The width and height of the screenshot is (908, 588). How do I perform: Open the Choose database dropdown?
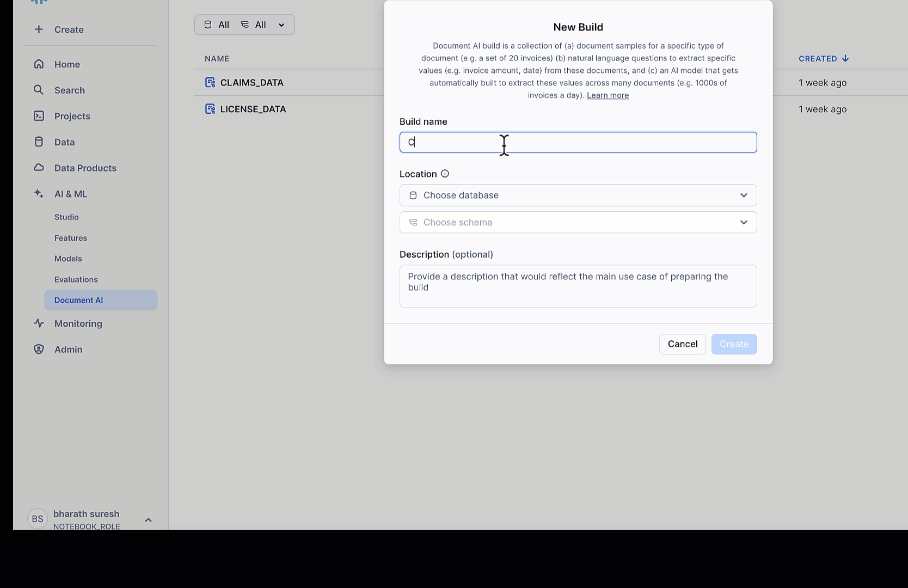coord(578,195)
